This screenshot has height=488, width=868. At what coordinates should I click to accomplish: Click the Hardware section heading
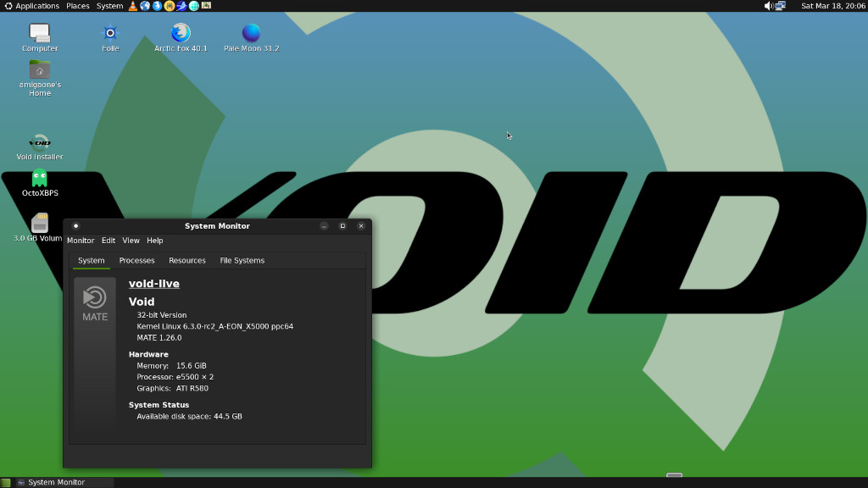(x=148, y=355)
